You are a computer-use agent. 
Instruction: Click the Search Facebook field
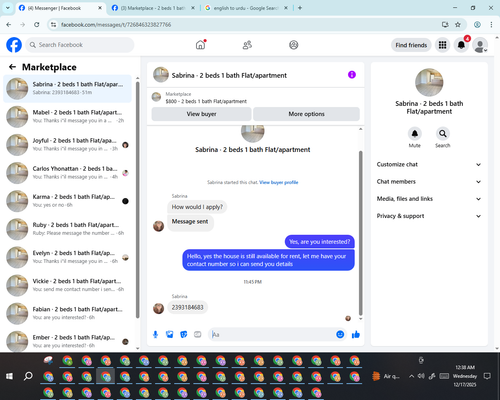click(80, 45)
